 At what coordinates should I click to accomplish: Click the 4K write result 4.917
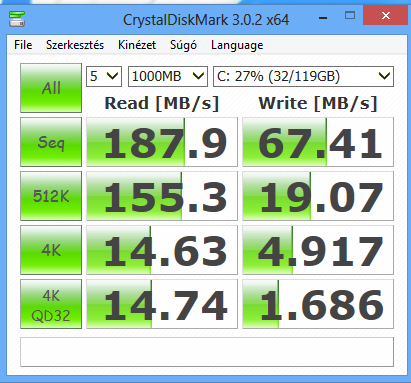click(x=318, y=250)
